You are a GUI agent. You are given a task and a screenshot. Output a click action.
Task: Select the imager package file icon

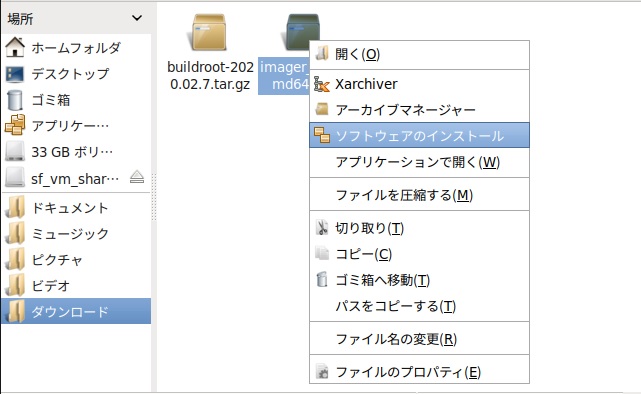(302, 31)
